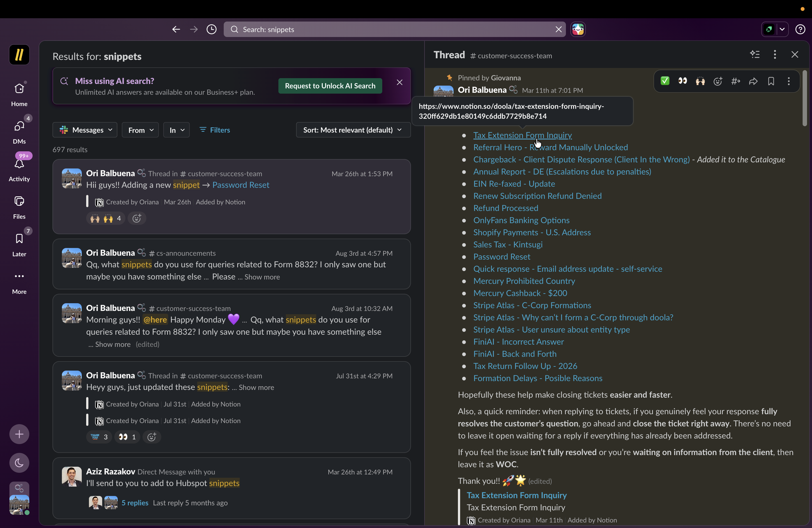
Task: Forward the message with the share arrow
Action: coord(753,81)
